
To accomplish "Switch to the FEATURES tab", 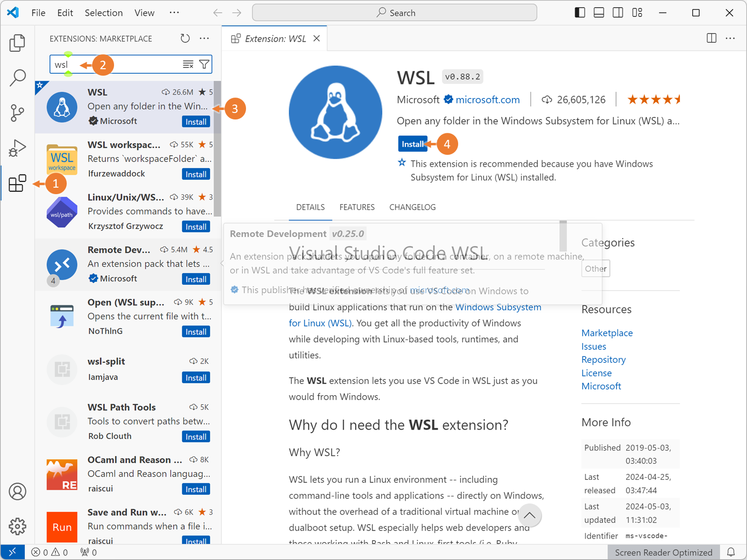I will 357,207.
